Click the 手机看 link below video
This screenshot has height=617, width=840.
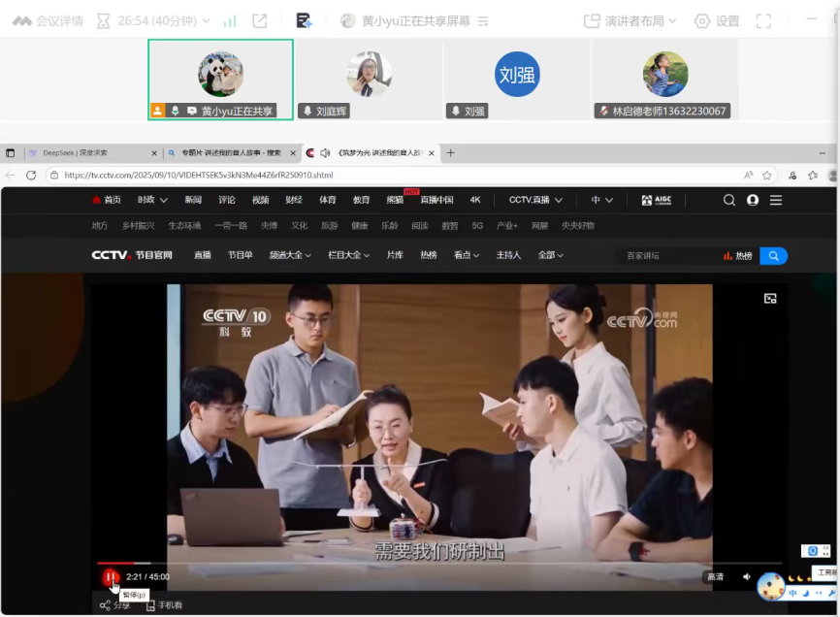[164, 605]
